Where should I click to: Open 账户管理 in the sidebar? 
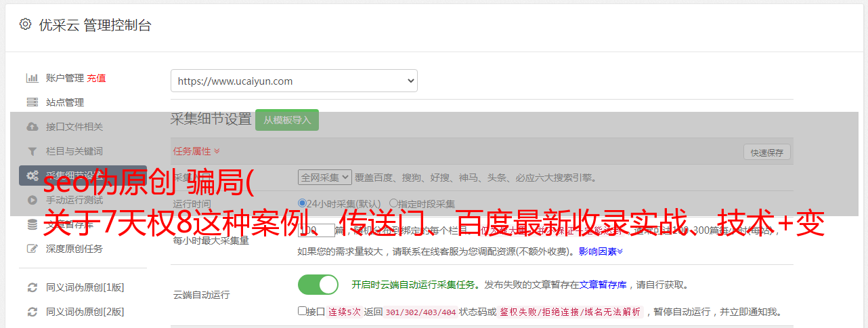coord(65,78)
